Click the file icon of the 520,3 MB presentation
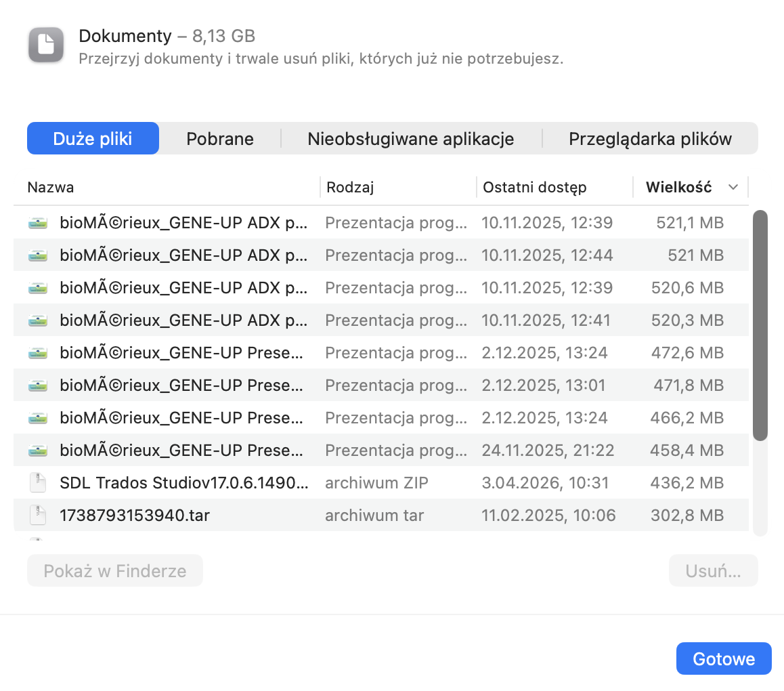This screenshot has width=784, height=691. coord(38,320)
